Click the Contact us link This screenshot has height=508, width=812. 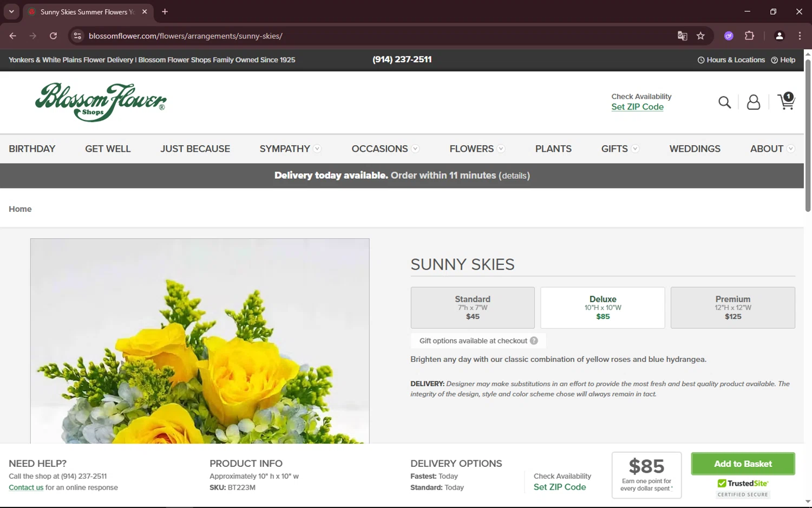point(26,487)
